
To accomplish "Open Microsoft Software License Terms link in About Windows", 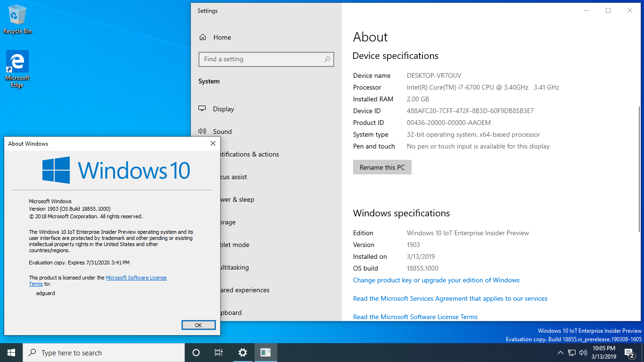I will (x=136, y=278).
